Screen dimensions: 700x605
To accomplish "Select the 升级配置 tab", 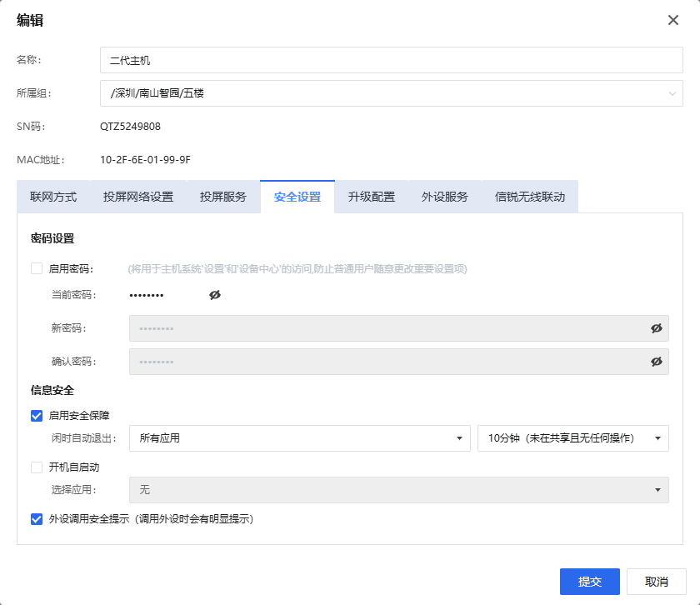I will coord(372,197).
